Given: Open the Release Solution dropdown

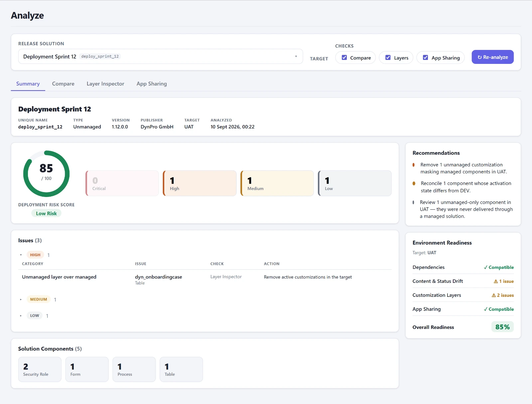Looking at the screenshot, I should 161,57.
